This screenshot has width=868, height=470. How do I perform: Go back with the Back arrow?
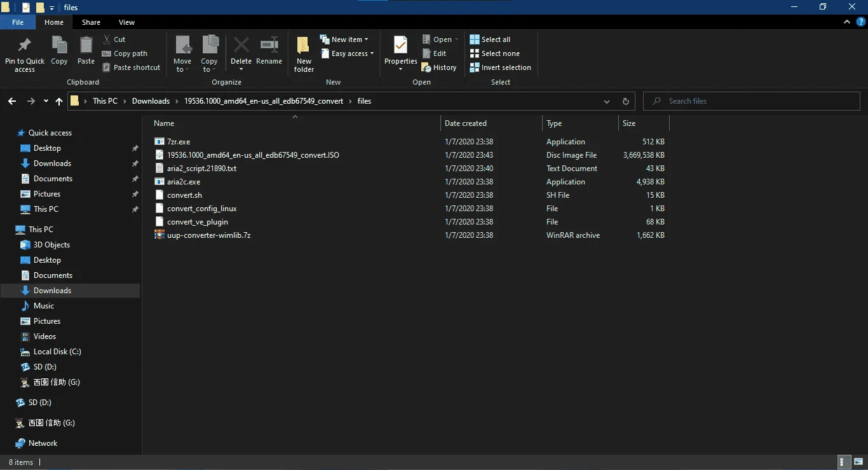click(x=11, y=101)
